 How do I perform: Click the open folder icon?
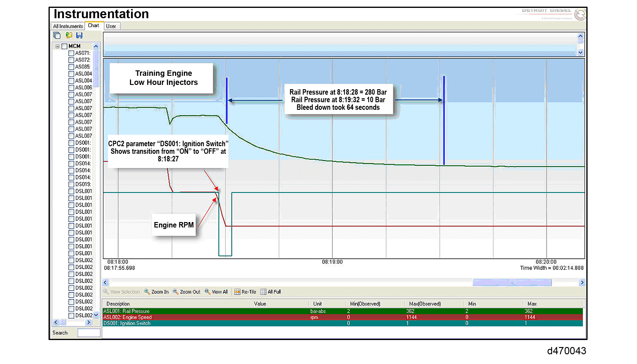(x=69, y=35)
